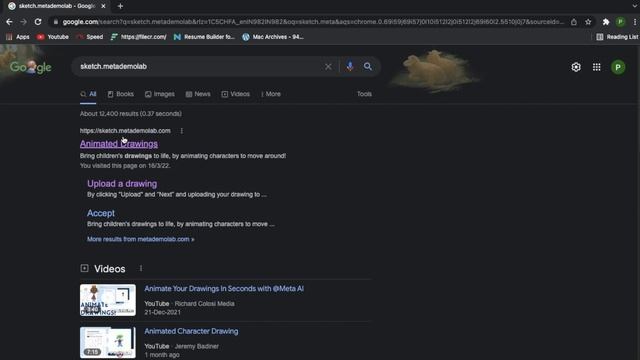Open Google quick settings gear

tap(576, 67)
